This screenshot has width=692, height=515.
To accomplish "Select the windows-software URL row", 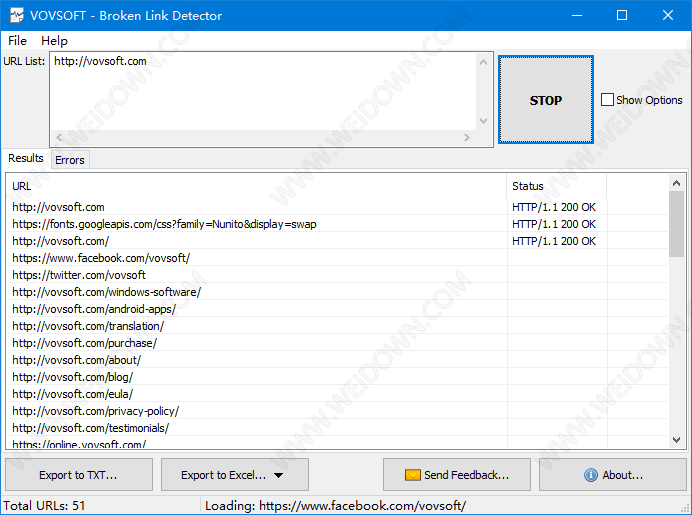I will 337,292.
